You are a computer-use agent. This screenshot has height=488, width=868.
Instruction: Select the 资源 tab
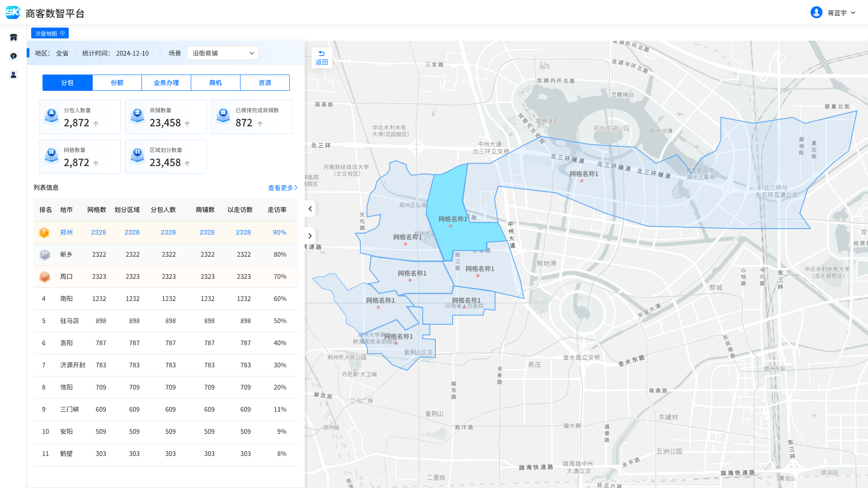265,83
